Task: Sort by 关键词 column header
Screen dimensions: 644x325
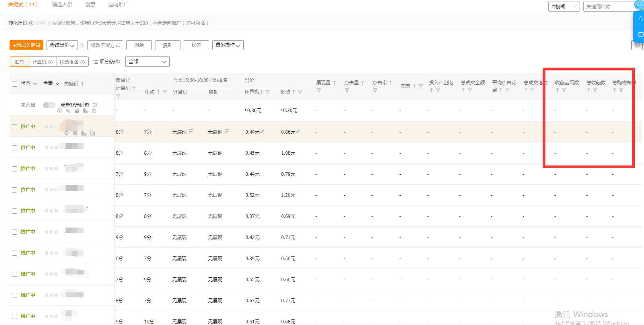Action: click(74, 84)
